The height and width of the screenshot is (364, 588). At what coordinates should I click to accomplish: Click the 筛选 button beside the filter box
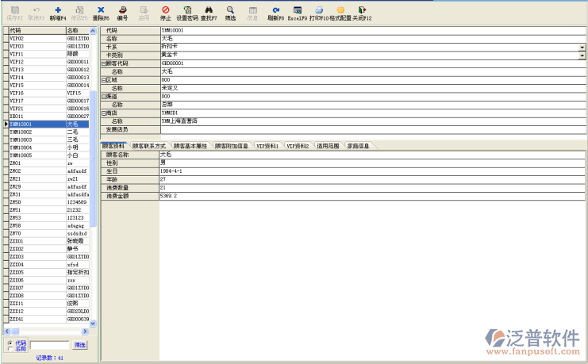click(x=79, y=345)
